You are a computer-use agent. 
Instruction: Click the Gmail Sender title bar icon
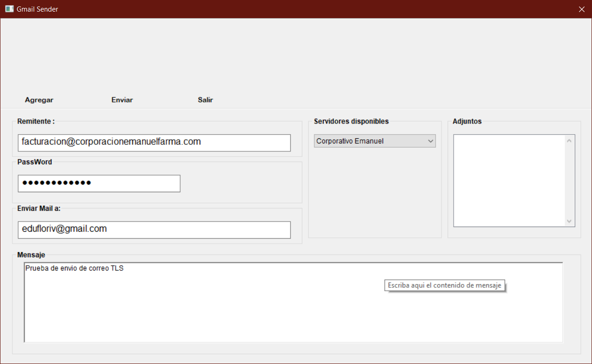tap(9, 9)
